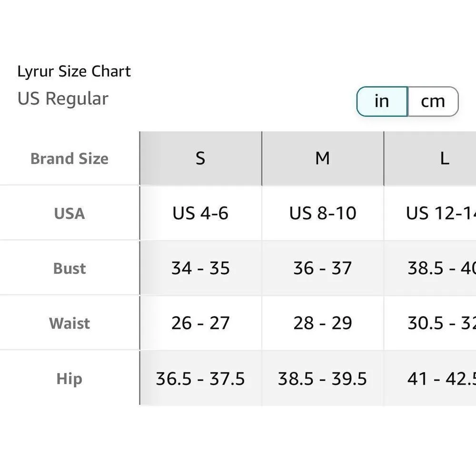Click the medium bust "36 - 37" cell

click(322, 268)
